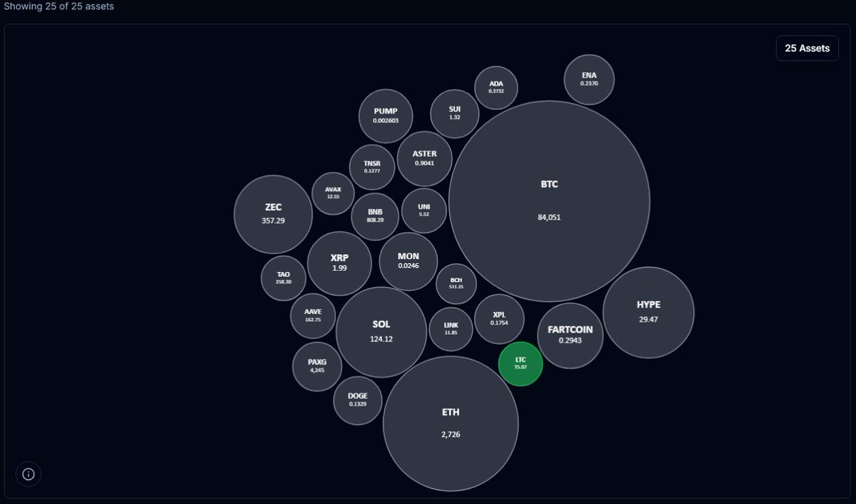856x504 pixels.
Task: Select the TNSR bubble
Action: (372, 167)
